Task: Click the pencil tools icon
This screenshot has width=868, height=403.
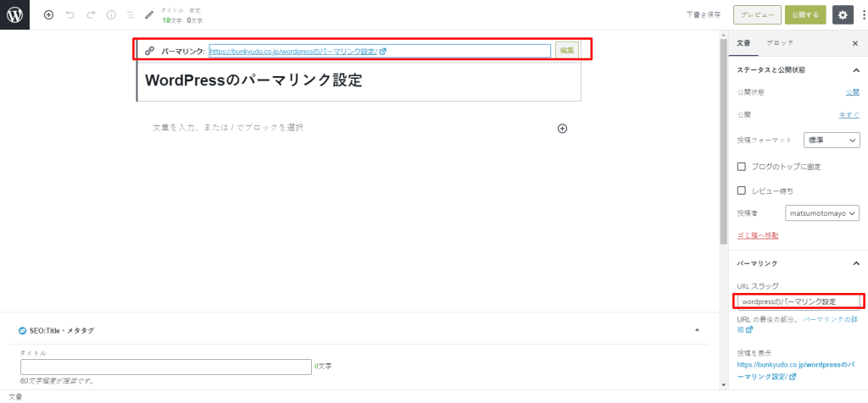Action: point(150,14)
